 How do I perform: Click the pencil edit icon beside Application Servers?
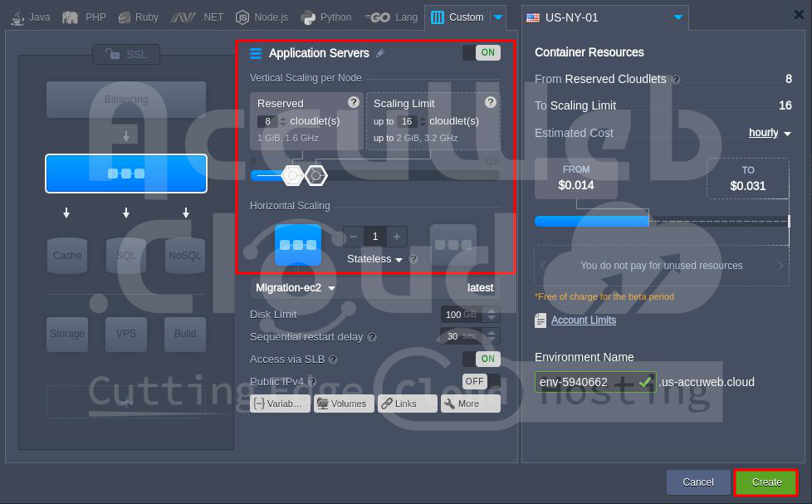point(380,53)
